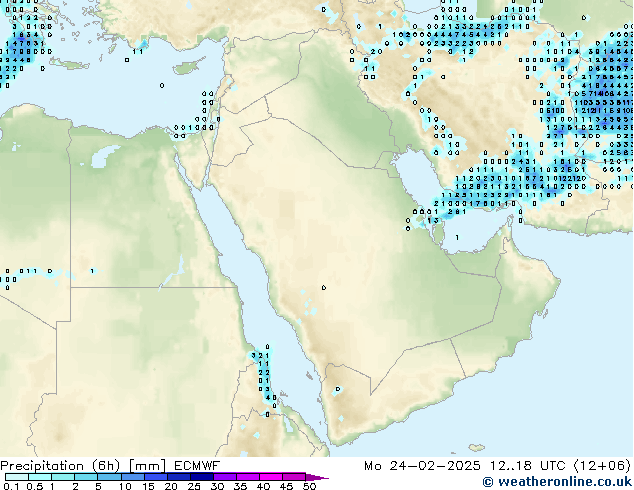Click the "Precipitation" title word
634x490 pixels.
pos(42,466)
